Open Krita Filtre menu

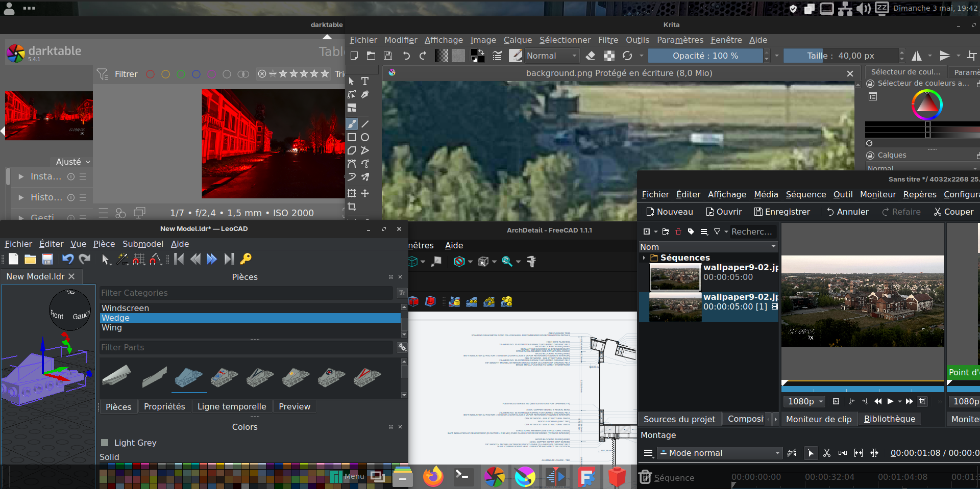608,40
